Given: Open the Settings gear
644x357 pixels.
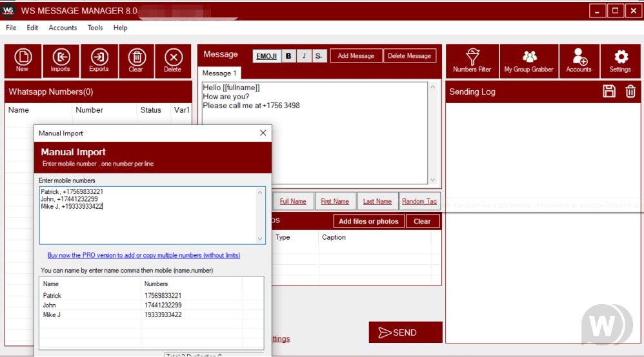Looking at the screenshot, I should 620,61.
